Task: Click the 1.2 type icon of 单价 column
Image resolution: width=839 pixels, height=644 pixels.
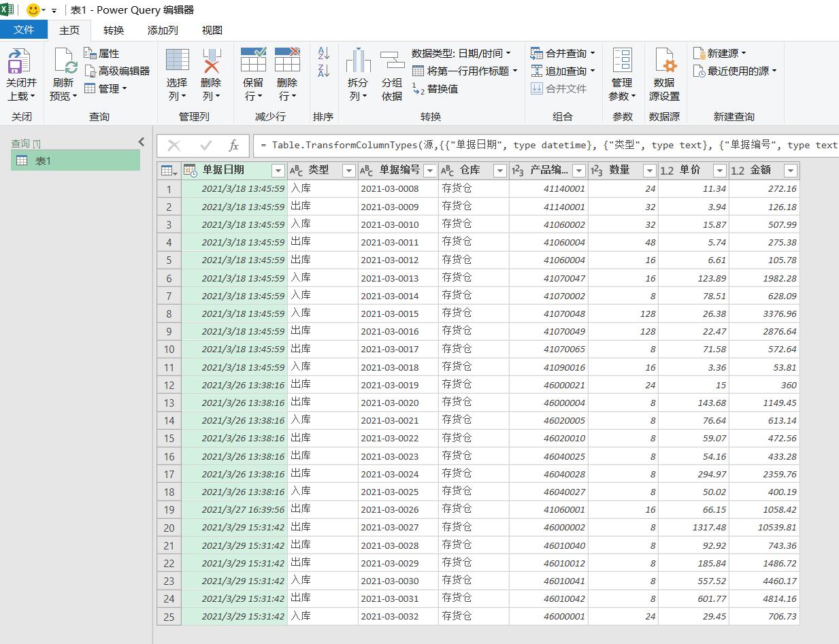Action: [x=667, y=170]
